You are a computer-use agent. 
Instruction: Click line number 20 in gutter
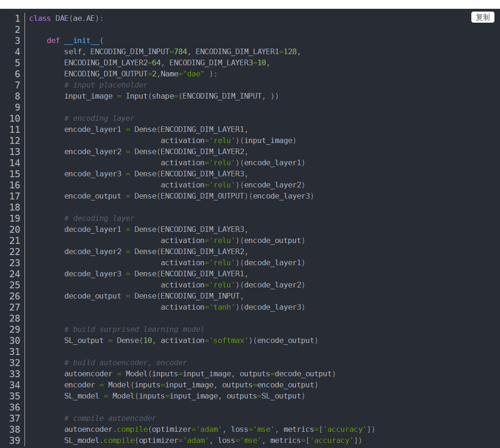(x=15, y=230)
